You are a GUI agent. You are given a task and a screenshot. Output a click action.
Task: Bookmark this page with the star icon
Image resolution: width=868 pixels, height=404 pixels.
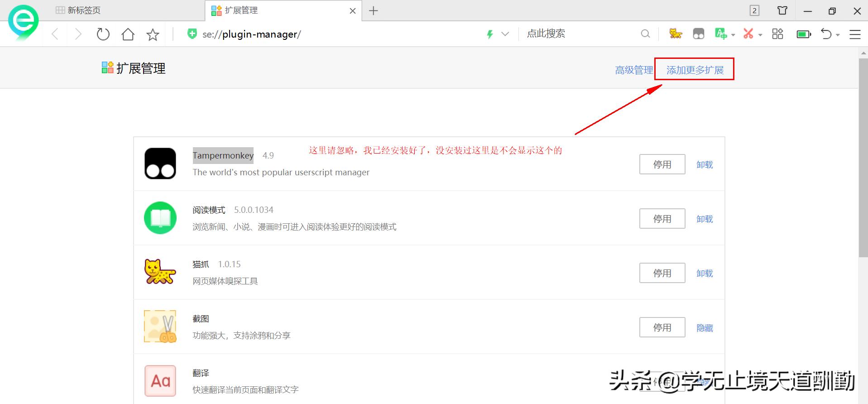coord(153,34)
